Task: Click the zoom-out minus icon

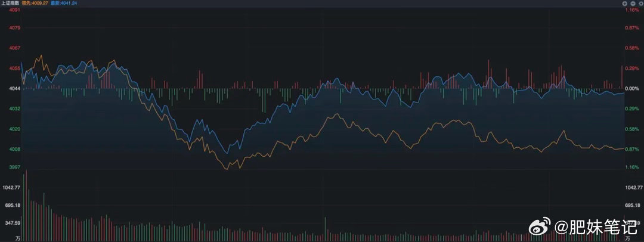Action: 633,4
